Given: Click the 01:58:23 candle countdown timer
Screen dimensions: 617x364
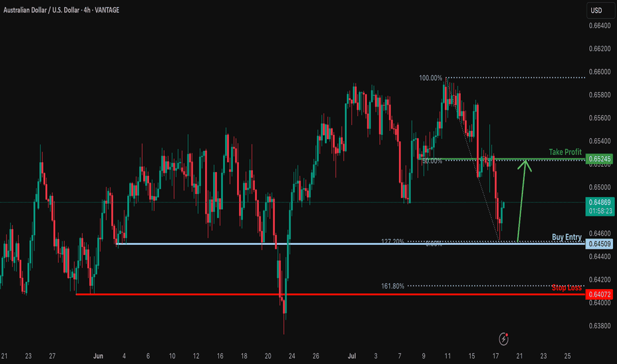Looking at the screenshot, I should [599, 211].
